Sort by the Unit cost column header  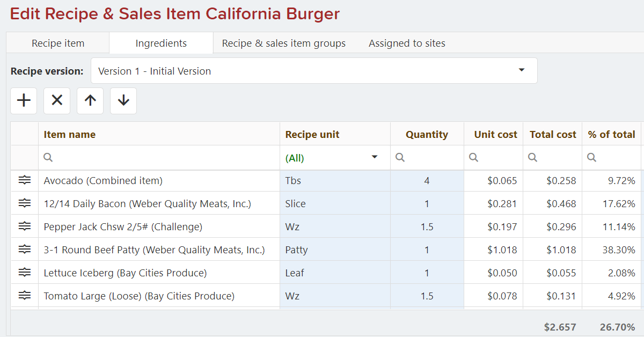pos(495,135)
